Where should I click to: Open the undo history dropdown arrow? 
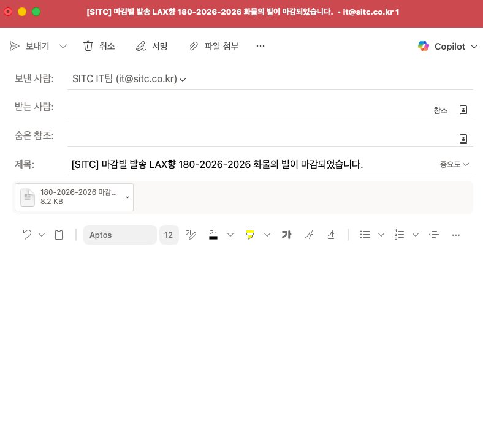(x=42, y=235)
